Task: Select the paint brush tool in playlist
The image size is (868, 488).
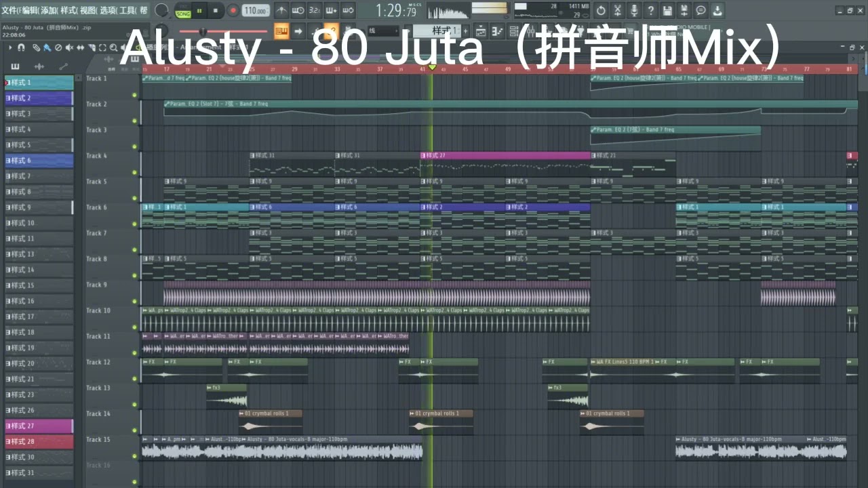Action: click(47, 47)
